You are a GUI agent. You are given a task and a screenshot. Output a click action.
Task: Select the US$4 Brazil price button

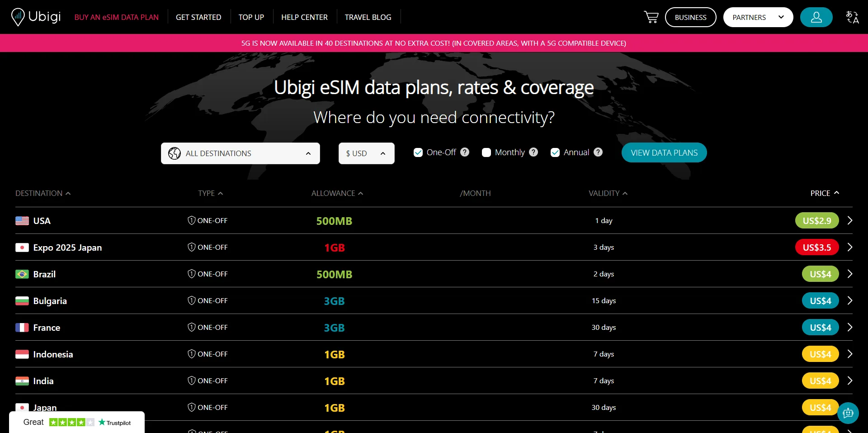(x=821, y=274)
